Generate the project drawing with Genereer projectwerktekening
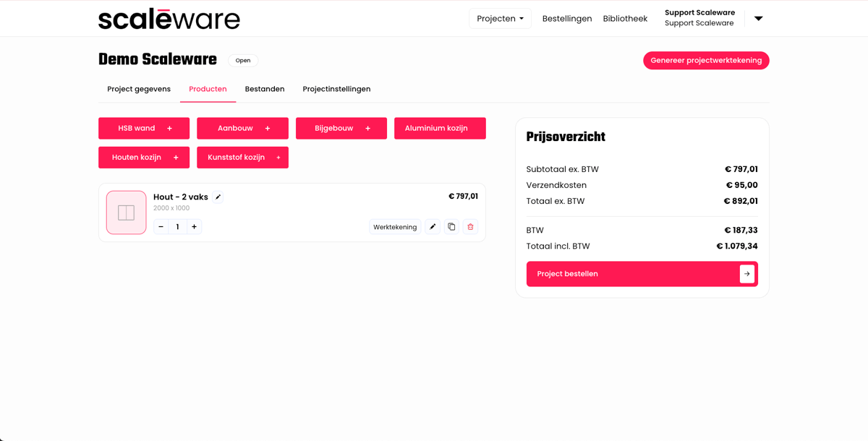The height and width of the screenshot is (441, 868). click(x=706, y=61)
